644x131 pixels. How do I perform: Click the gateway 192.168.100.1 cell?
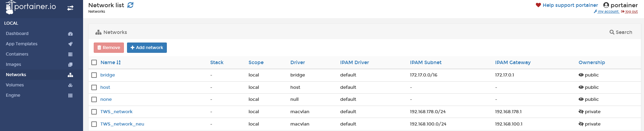[x=509, y=124]
